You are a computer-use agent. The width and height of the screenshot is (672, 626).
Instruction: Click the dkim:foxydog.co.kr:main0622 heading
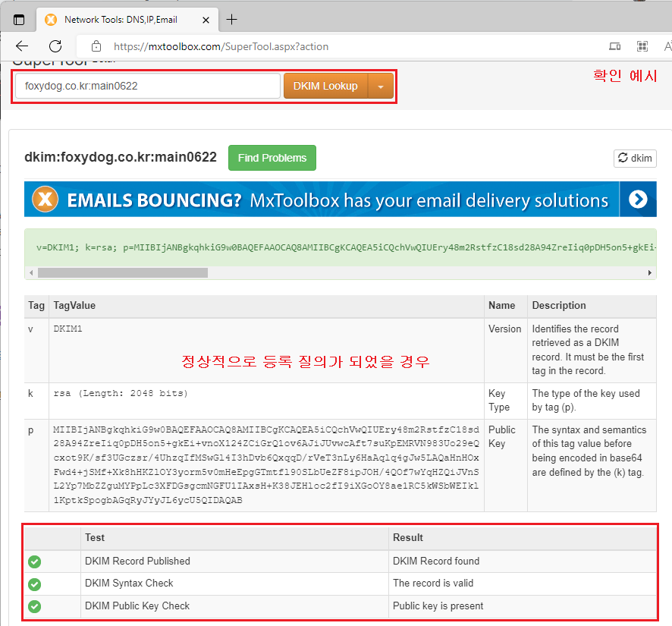pos(121,157)
